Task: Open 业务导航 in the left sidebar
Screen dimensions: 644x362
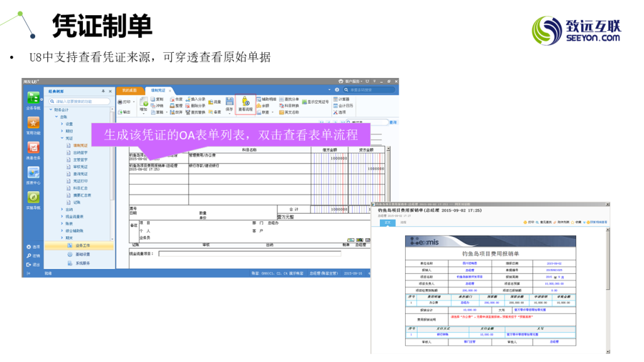Action: pyautogui.click(x=33, y=99)
